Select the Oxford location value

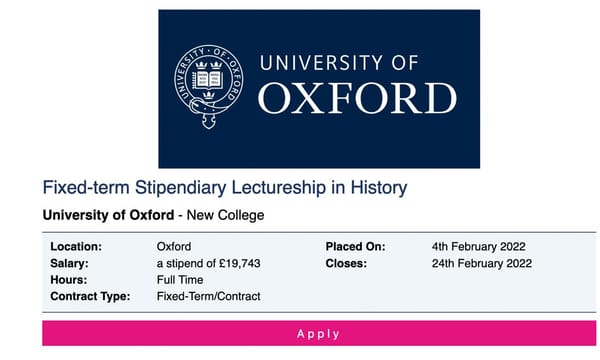pos(174,246)
